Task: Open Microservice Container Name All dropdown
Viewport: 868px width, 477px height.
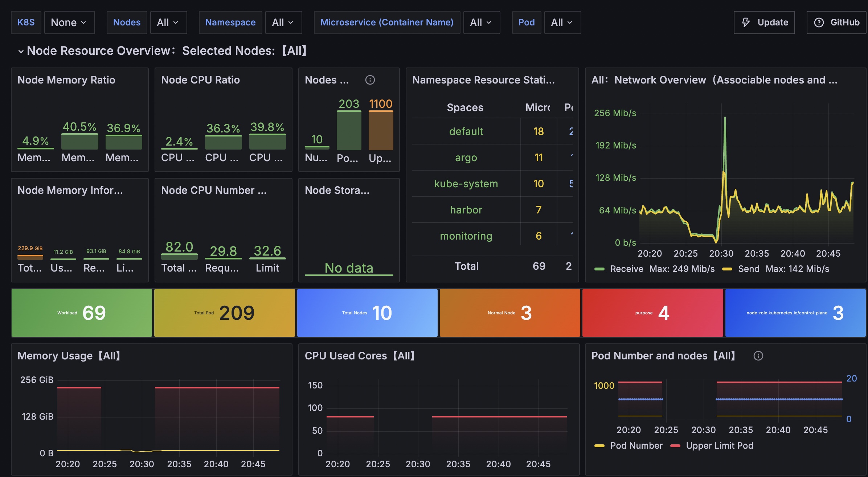Action: click(481, 23)
